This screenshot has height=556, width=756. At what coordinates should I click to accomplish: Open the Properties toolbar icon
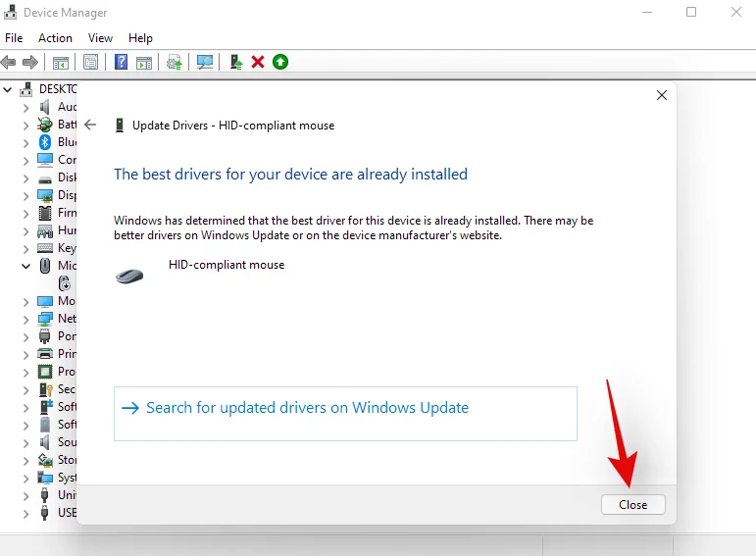pyautogui.click(x=90, y=62)
